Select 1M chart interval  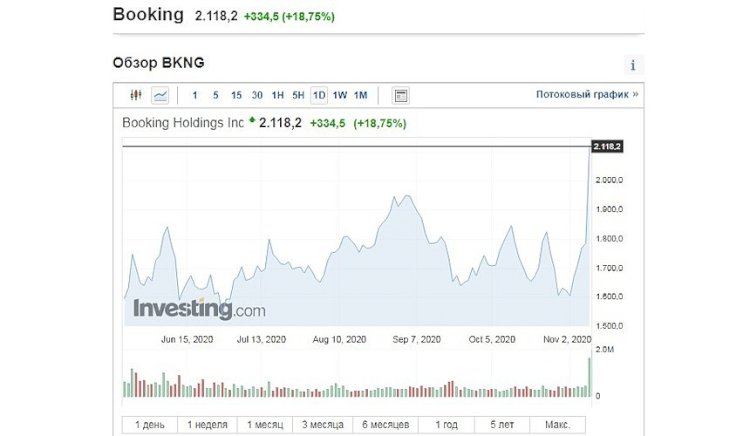coord(361,96)
